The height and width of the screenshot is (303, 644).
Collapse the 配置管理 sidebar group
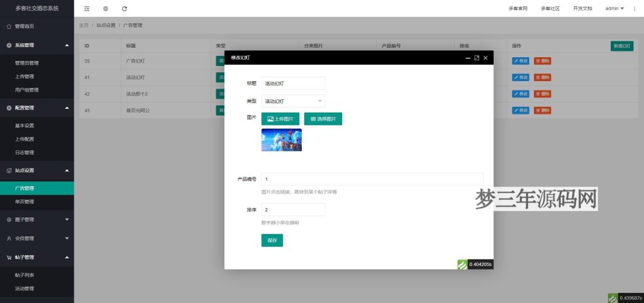(37, 107)
